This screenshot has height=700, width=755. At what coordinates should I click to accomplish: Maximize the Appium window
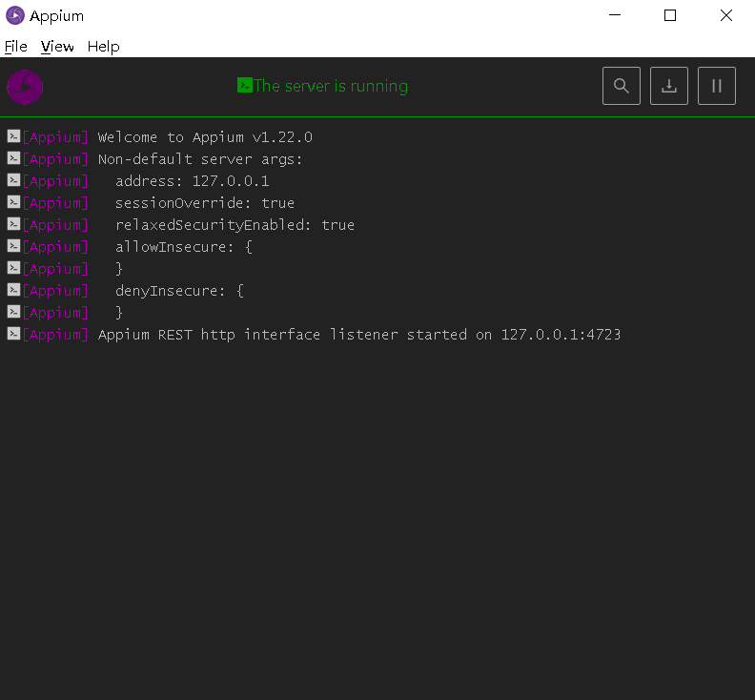coord(670,15)
